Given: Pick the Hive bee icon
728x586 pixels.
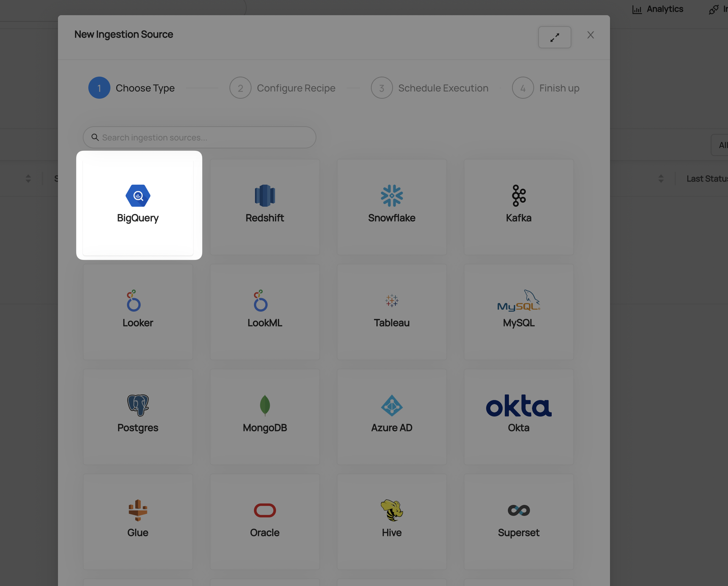Looking at the screenshot, I should (392, 510).
